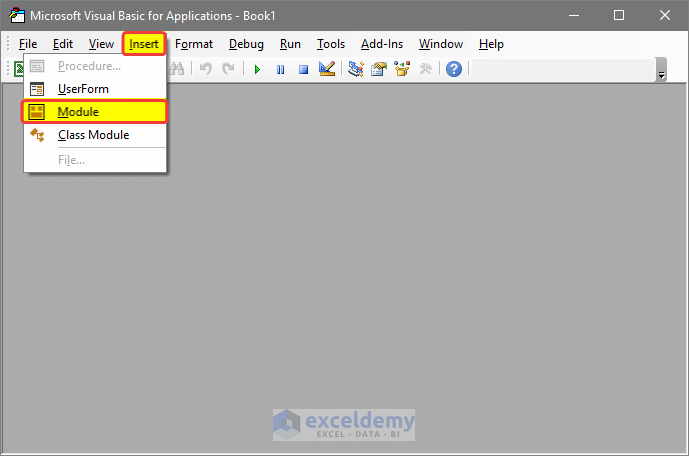The image size is (689, 456).
Task: Open the Edit menu
Action: [x=63, y=44]
